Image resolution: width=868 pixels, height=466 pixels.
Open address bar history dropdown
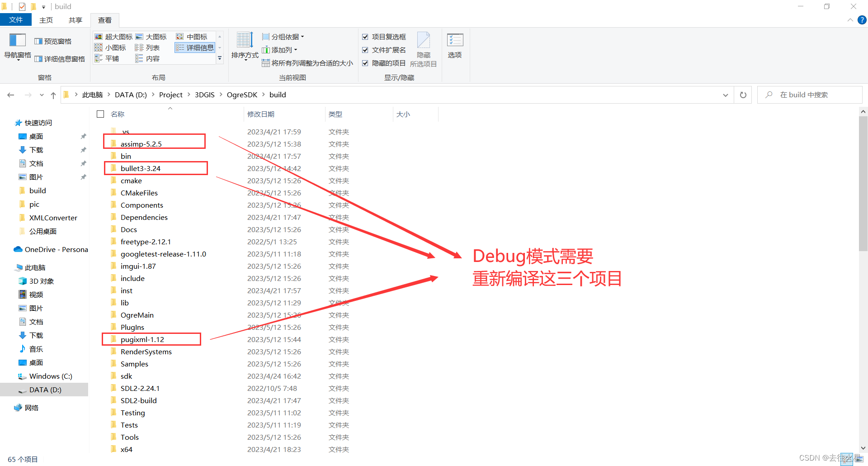(725, 95)
